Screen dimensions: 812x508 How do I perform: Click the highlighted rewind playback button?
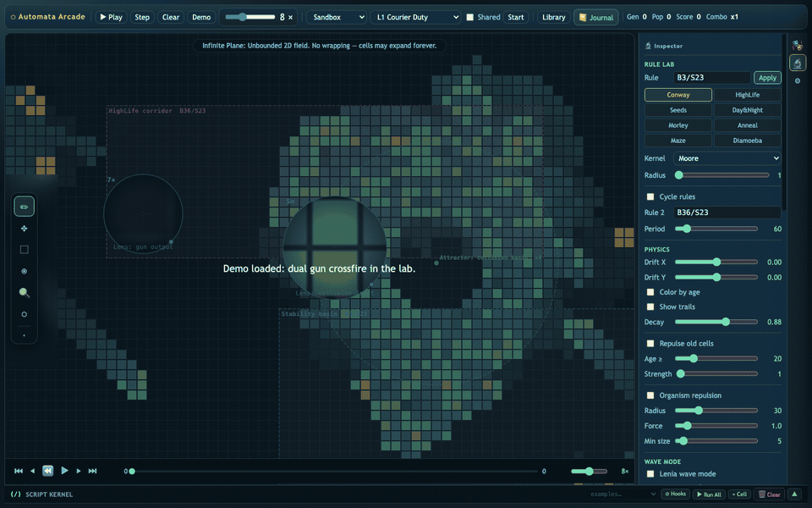[47, 471]
